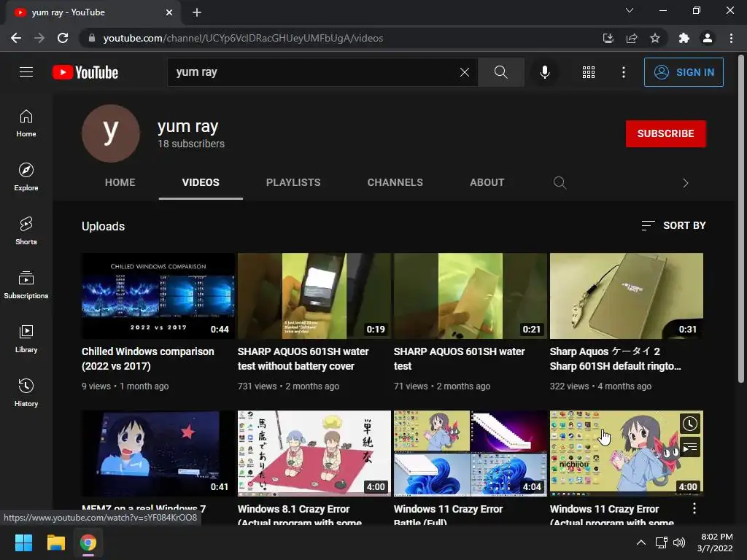Open File Explorer from the taskbar
This screenshot has width=747, height=560.
pyautogui.click(x=55, y=542)
